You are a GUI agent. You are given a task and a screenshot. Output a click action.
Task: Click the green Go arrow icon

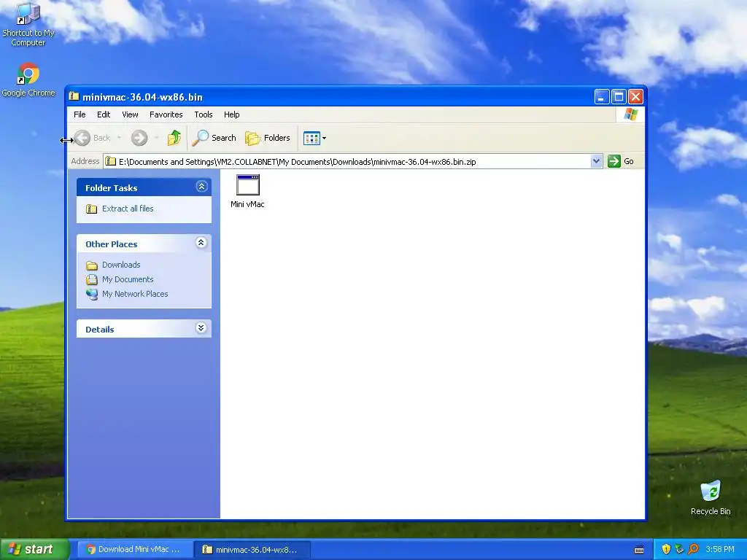614,161
